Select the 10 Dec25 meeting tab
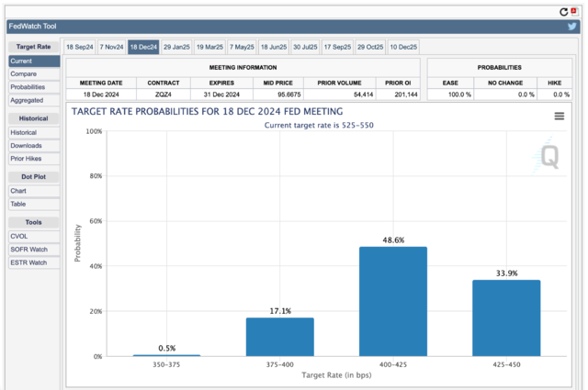This screenshot has width=588, height=390. point(402,47)
